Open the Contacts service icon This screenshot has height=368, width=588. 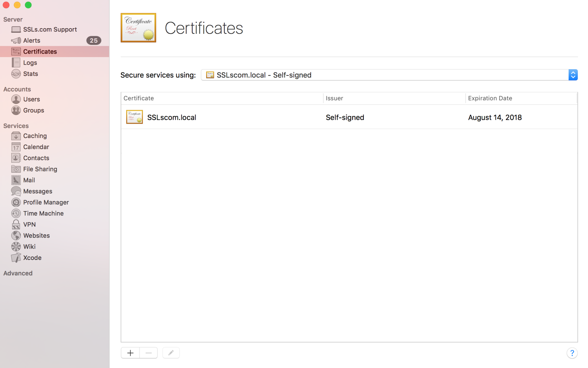(16, 158)
